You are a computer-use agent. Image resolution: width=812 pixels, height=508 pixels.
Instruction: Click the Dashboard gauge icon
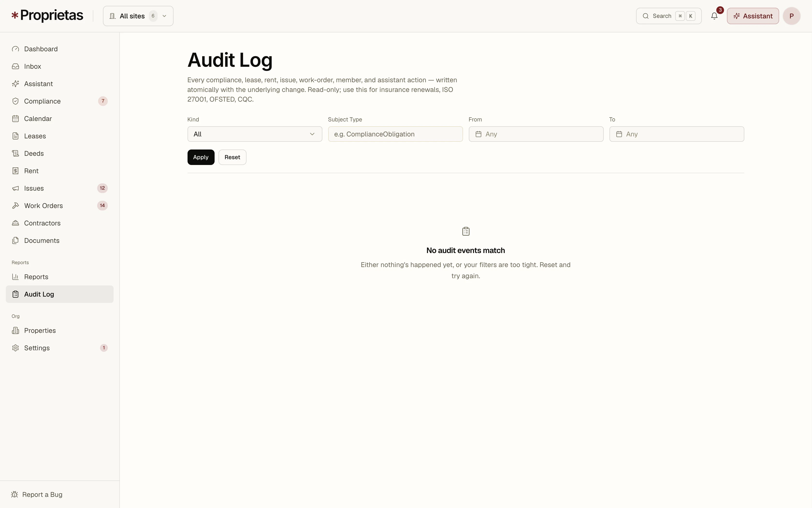point(15,49)
